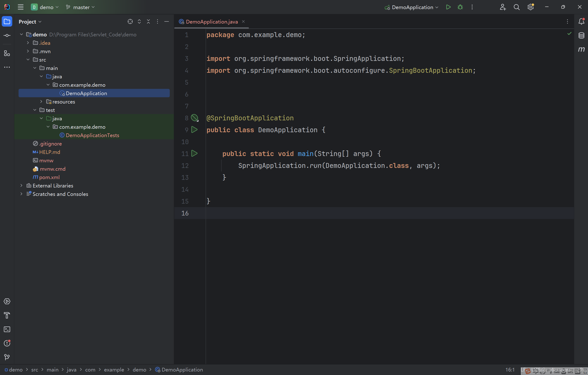
Task: Open the Database tool window
Action: point(581,35)
